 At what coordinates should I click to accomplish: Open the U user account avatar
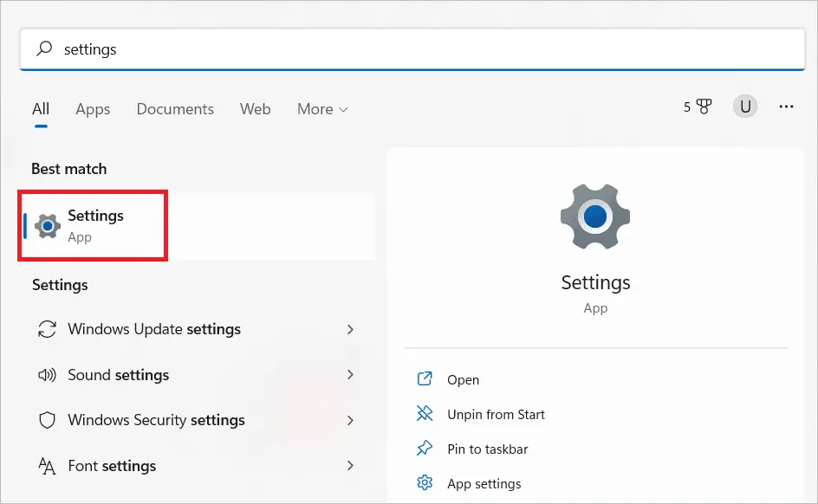point(745,107)
